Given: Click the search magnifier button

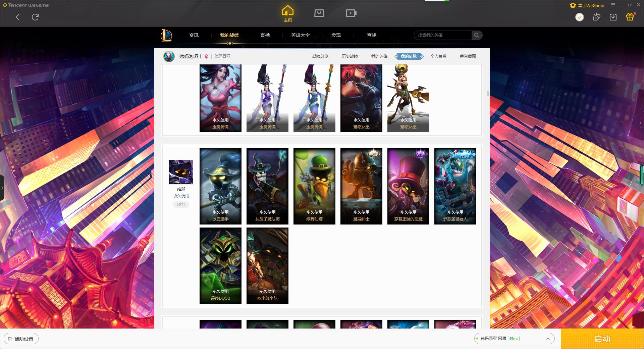Looking at the screenshot, I should coord(477,35).
